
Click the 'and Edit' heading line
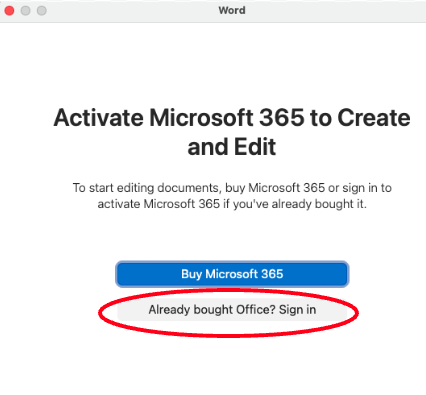coord(232,147)
